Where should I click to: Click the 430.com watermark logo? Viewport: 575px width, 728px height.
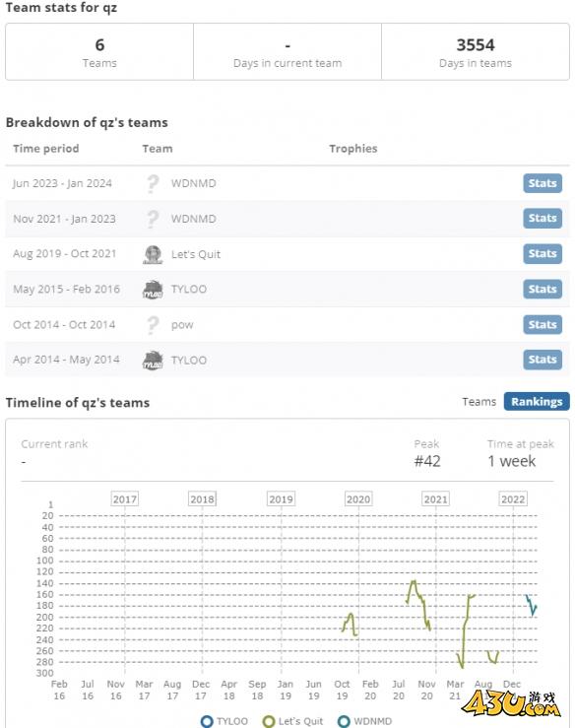click(x=511, y=703)
